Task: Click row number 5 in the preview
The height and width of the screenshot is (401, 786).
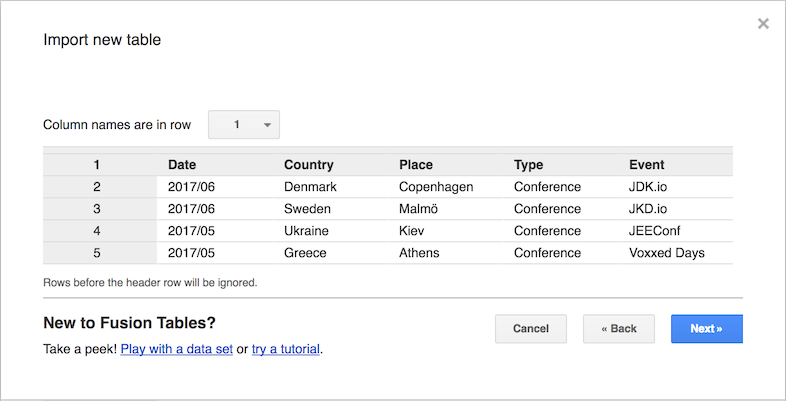Action: tap(97, 253)
